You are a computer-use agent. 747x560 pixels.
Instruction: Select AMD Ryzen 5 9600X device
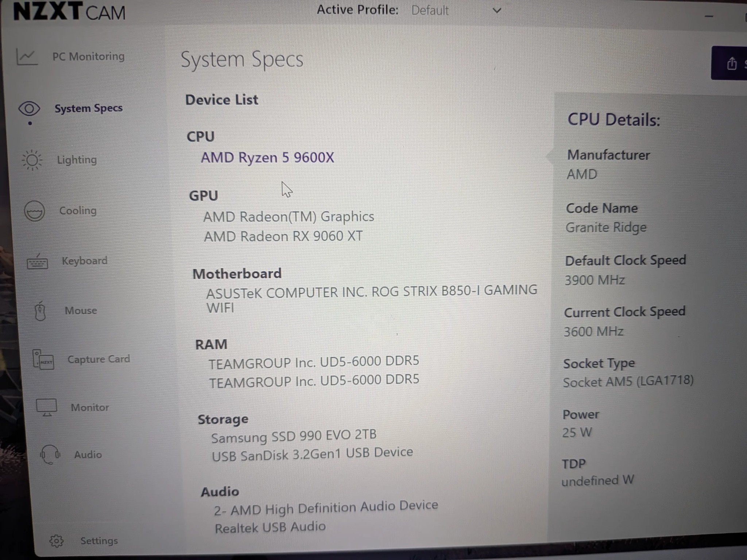point(267,157)
